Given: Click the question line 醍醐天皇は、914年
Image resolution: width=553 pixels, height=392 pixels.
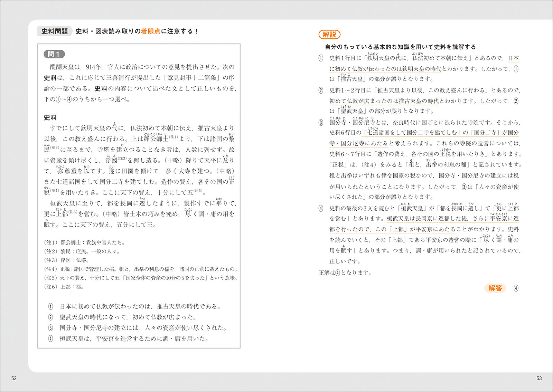Looking at the screenshot, I should click(142, 67).
